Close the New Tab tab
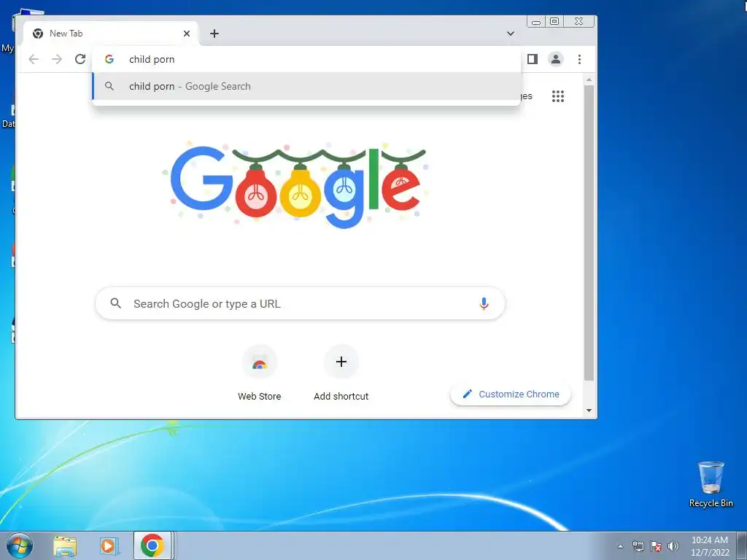This screenshot has height=560, width=747. coord(187,34)
